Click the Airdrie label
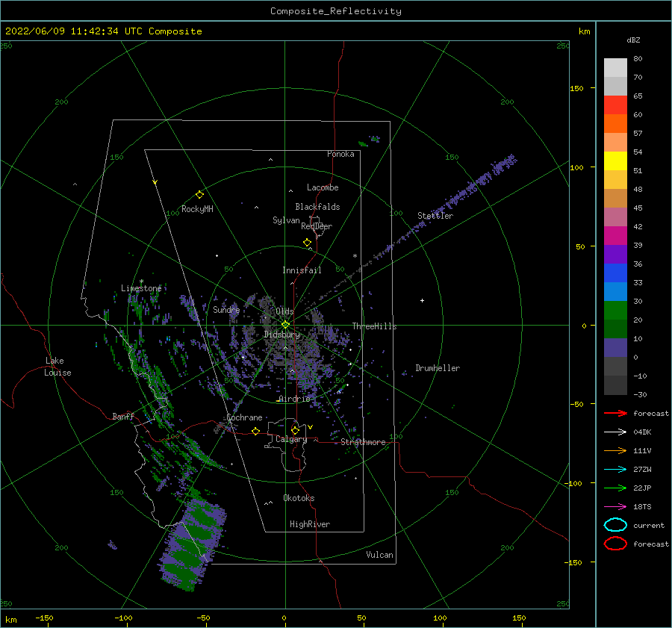The image size is (672, 628). pyautogui.click(x=294, y=399)
